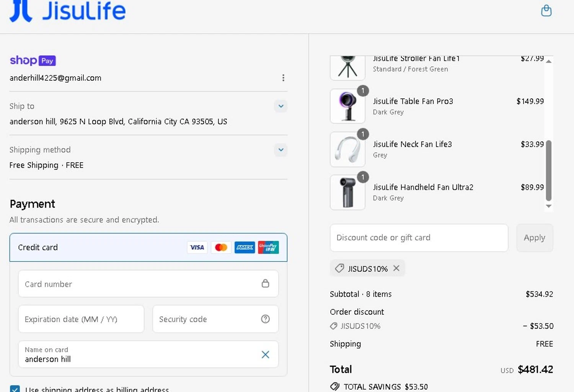
Task: Focus the Card number field
Action: (148, 284)
